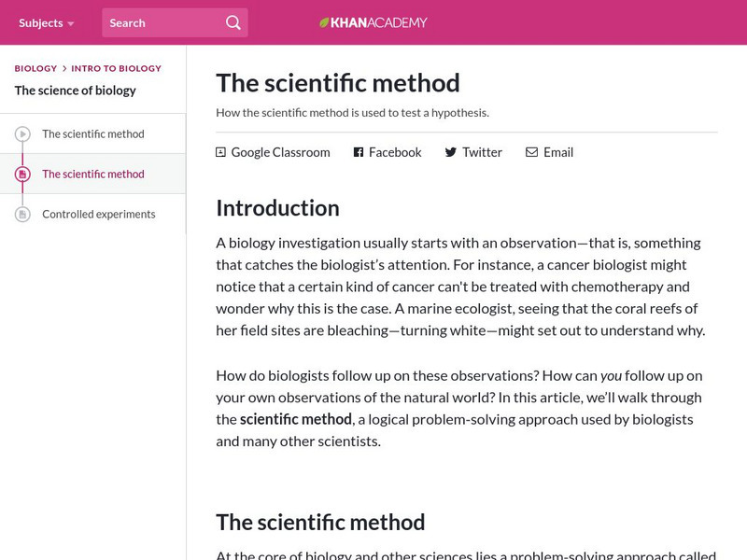This screenshot has height=560, width=747.
Task: Select the highlighted scientific method article entry
Action: (x=92, y=174)
